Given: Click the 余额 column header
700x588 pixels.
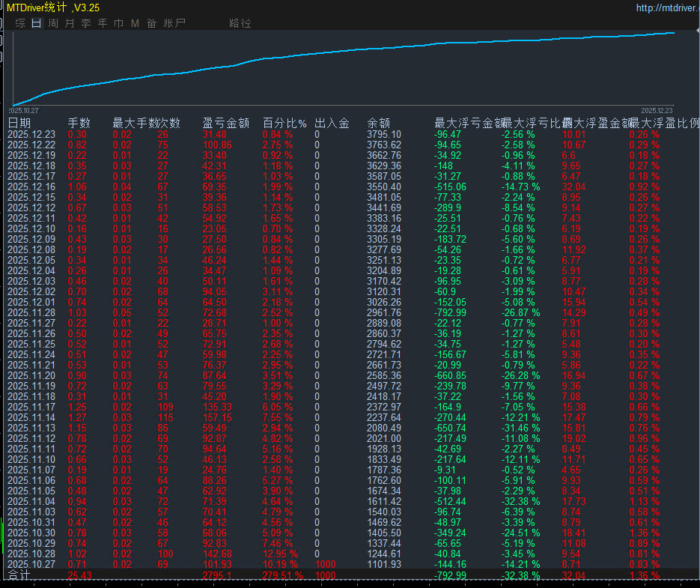Looking at the screenshot, I should tap(379, 123).
